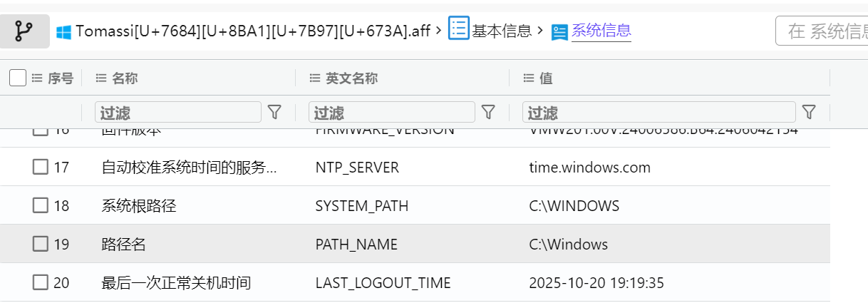Click the branch tree icon button
Screen dimensions: 868x308
[25, 31]
